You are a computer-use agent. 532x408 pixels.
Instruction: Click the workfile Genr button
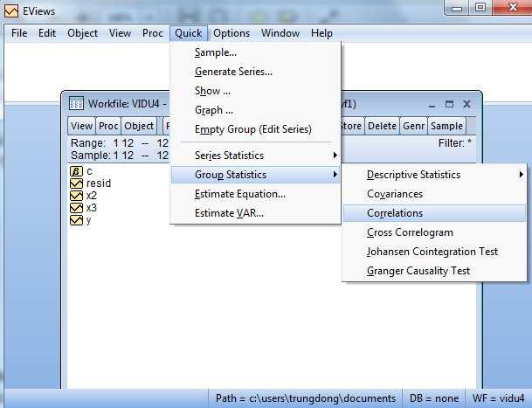[413, 126]
